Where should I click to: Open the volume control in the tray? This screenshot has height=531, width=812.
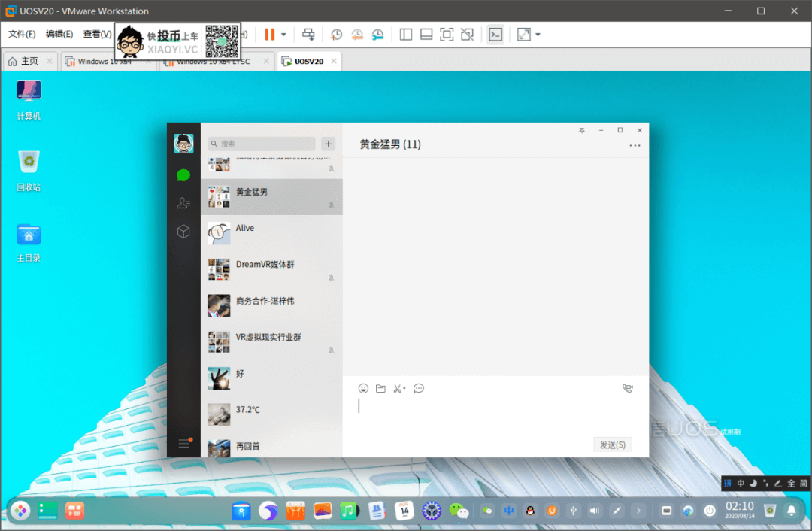click(x=595, y=511)
